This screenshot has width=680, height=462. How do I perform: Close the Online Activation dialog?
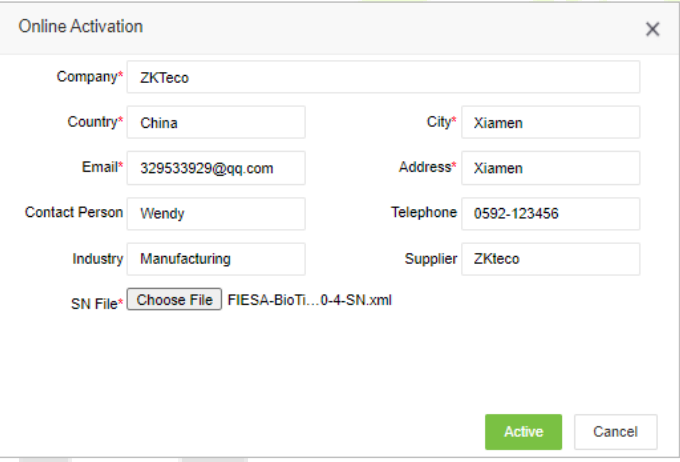pyautogui.click(x=652, y=29)
